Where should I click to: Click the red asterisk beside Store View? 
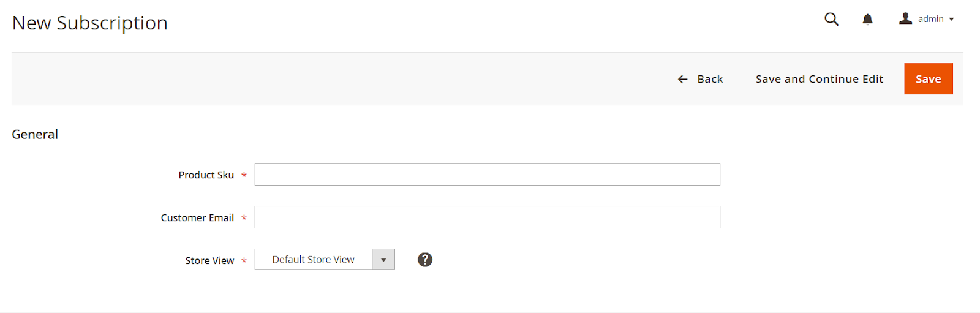click(x=244, y=261)
